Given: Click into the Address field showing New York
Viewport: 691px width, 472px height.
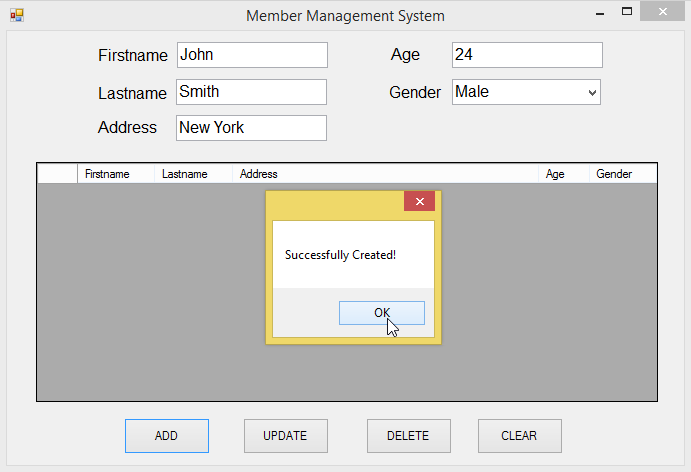Looking at the screenshot, I should (251, 128).
